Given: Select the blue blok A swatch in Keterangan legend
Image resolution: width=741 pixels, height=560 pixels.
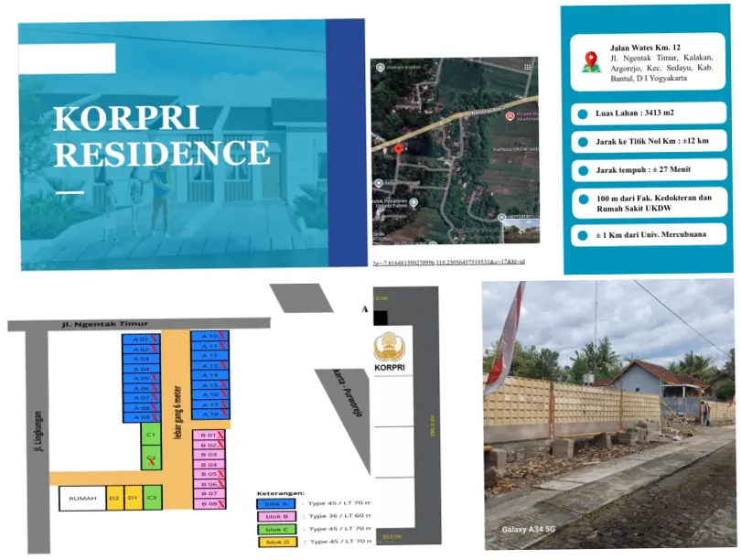Looking at the screenshot, I should tap(276, 503).
